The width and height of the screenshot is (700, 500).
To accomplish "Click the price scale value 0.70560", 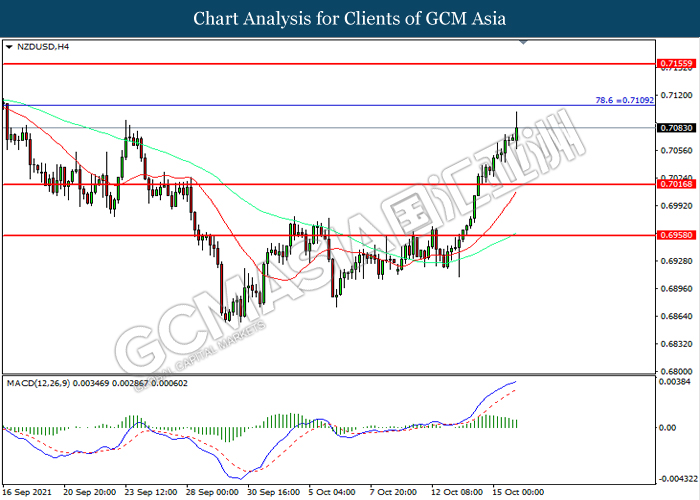I will click(677, 150).
